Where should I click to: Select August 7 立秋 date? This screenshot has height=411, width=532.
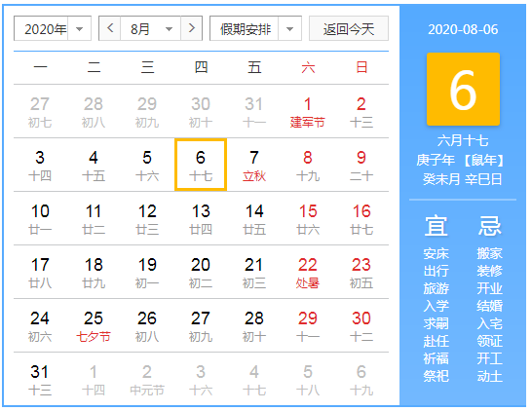254,165
